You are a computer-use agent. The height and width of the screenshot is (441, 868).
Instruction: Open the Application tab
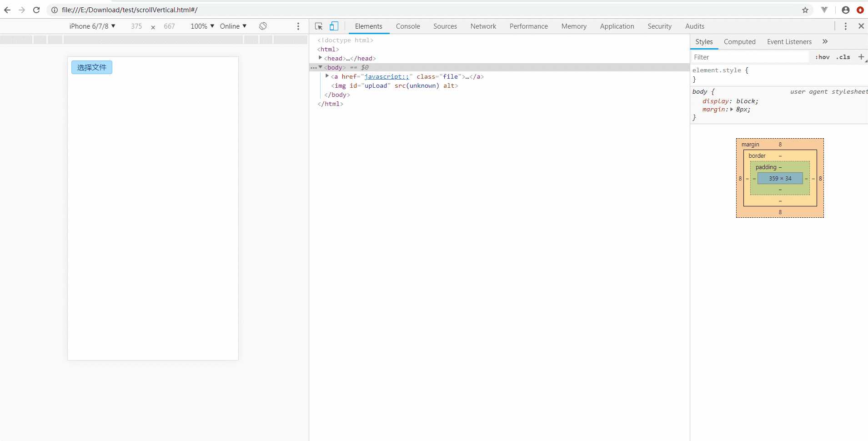617,26
